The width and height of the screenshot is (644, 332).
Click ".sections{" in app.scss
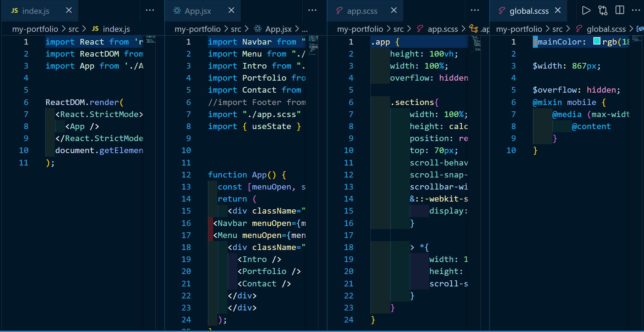coord(415,102)
